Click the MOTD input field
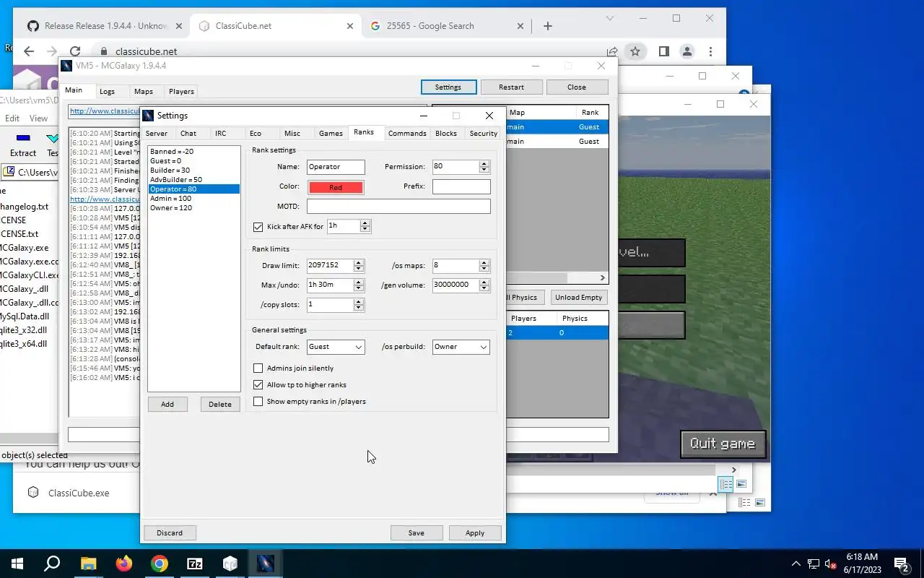 (398, 207)
